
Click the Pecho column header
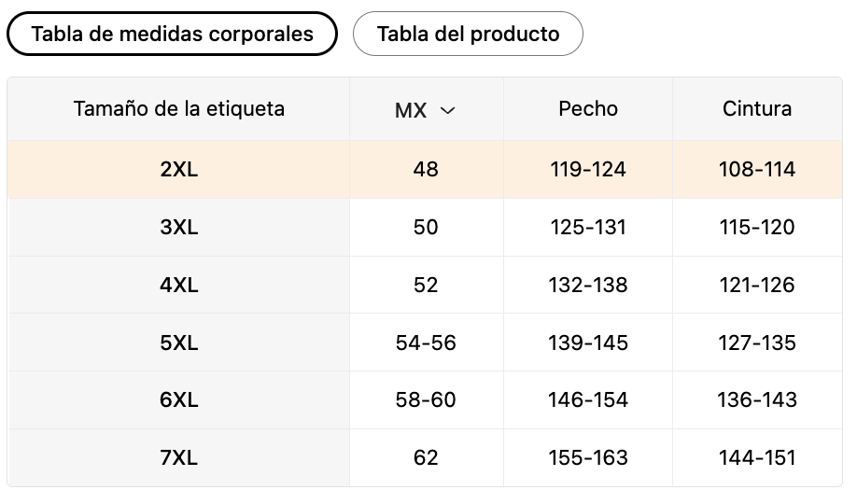(x=588, y=109)
